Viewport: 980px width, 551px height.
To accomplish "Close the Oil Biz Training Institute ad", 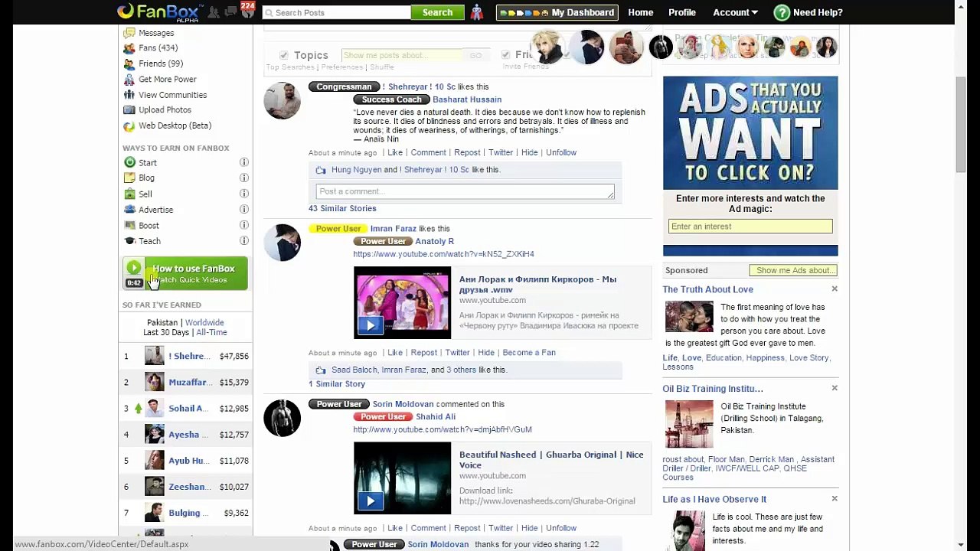I will pos(835,388).
